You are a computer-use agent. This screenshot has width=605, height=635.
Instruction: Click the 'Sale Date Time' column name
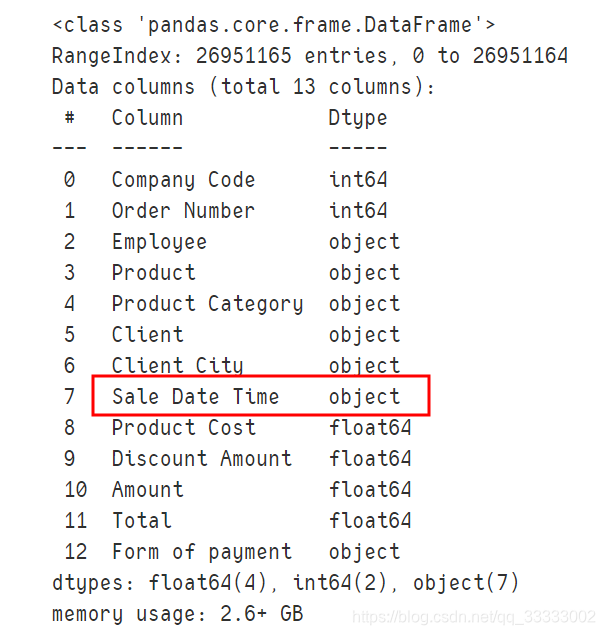coord(196,396)
